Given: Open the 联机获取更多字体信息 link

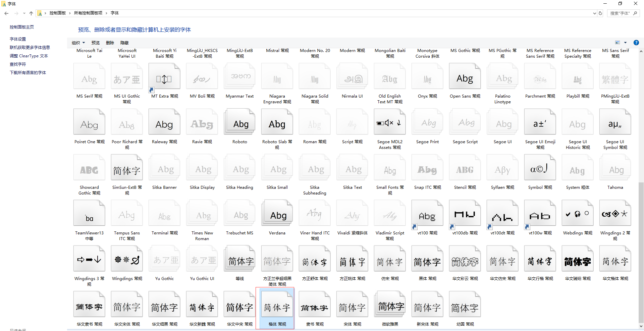Looking at the screenshot, I should point(30,48).
